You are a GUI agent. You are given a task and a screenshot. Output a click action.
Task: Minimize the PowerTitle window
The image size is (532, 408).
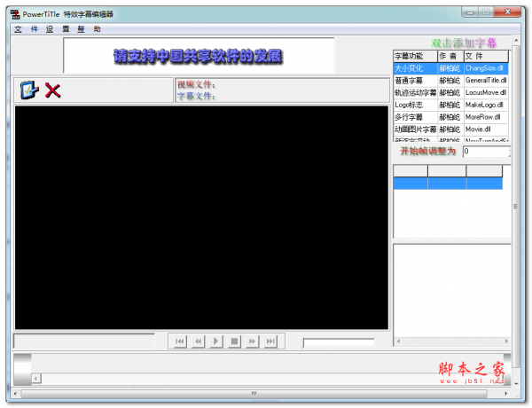pos(470,12)
